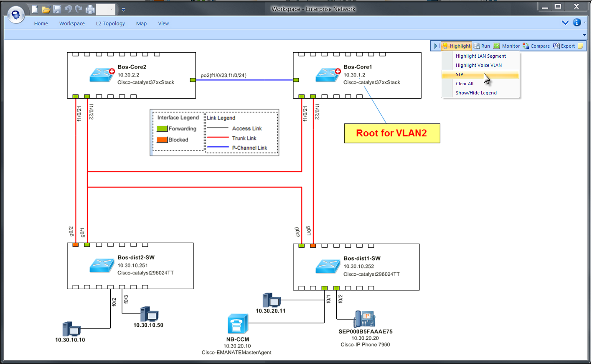Choose Highlight LAN Segment
This screenshot has height=364, width=592.
pos(480,56)
